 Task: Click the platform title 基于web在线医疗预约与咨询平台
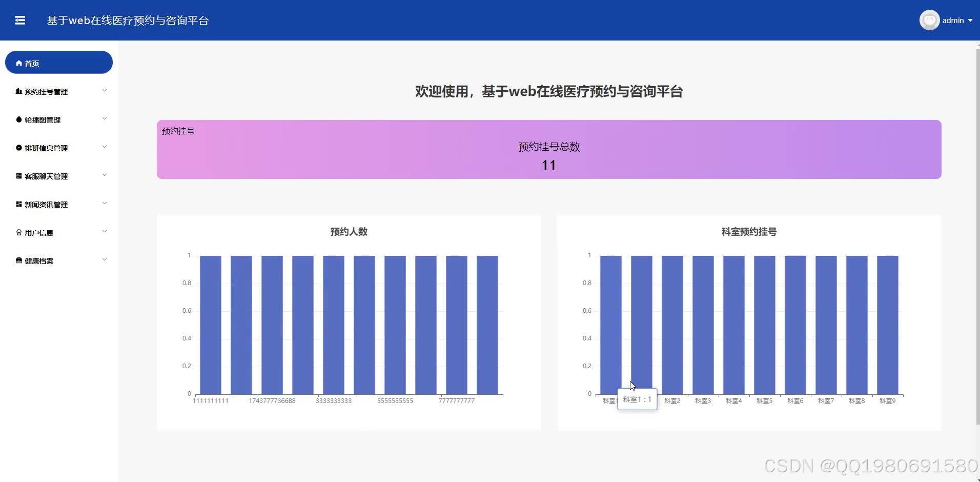pos(128,20)
